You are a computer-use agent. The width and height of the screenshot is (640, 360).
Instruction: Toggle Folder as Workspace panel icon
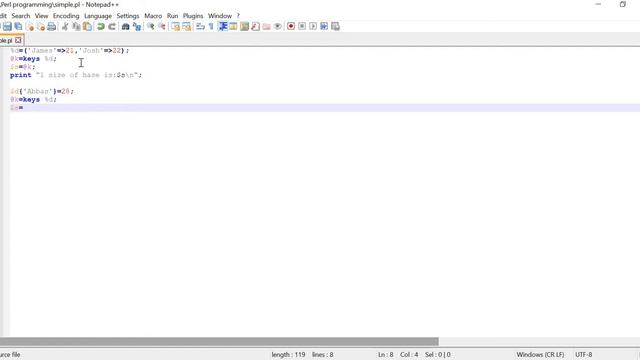coord(267,27)
